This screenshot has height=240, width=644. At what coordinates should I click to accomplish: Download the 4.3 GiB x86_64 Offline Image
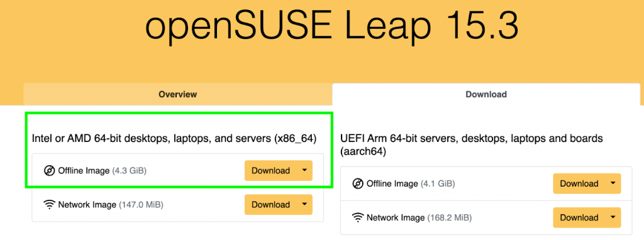270,171
